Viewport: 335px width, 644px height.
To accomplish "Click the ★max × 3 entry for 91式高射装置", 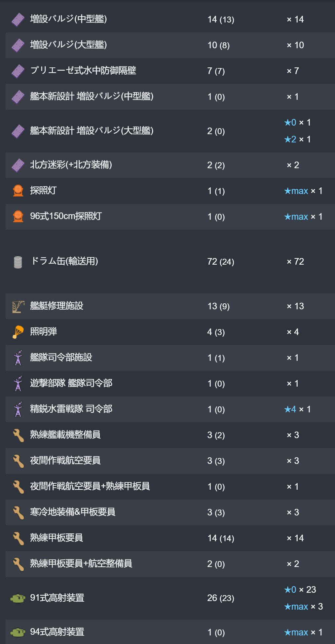I will [303, 607].
